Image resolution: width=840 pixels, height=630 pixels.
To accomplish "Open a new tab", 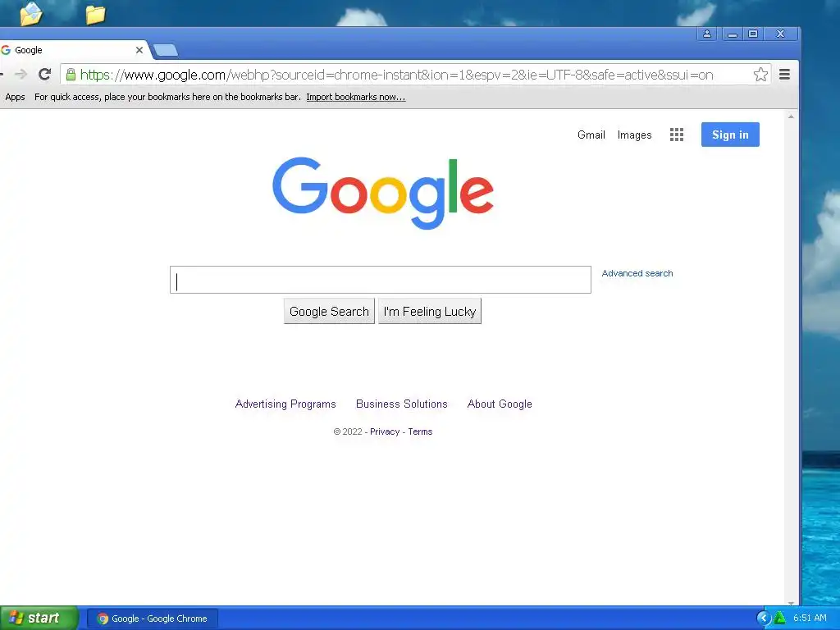I will click(x=165, y=50).
